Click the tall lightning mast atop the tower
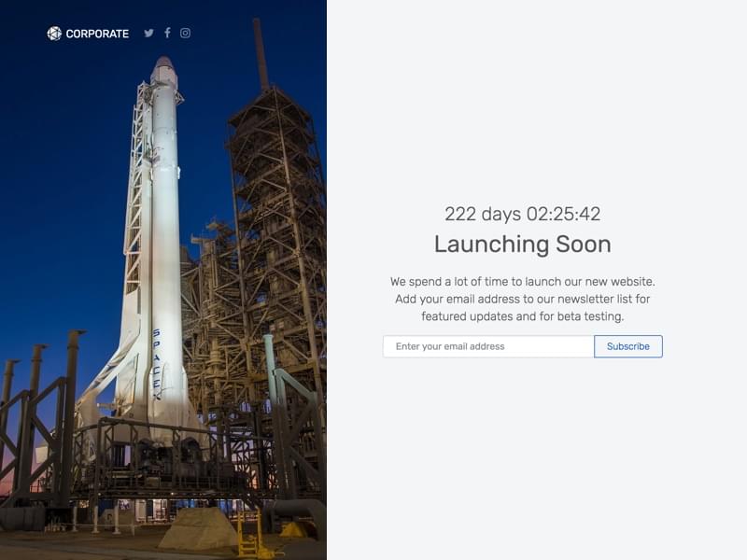 (261, 53)
